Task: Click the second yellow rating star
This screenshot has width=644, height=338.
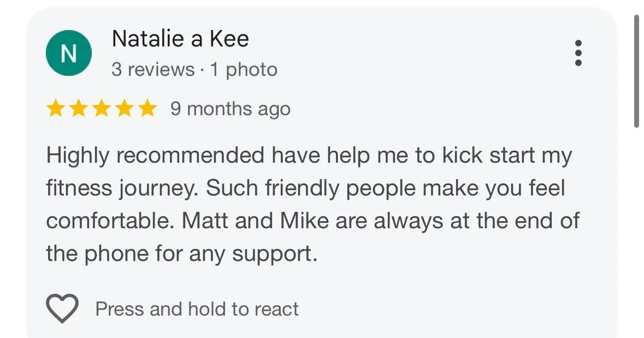Action: [x=78, y=109]
